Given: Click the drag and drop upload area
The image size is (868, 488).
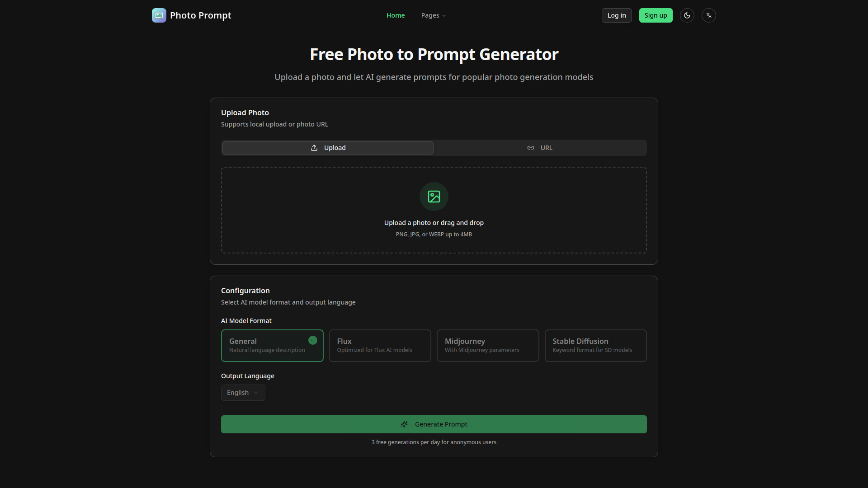Looking at the screenshot, I should [434, 210].
